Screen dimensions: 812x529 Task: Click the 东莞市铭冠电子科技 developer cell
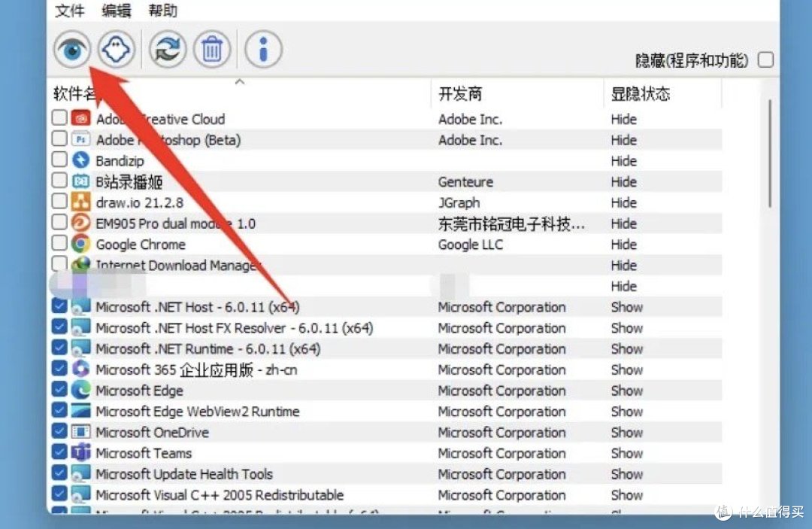click(x=511, y=223)
